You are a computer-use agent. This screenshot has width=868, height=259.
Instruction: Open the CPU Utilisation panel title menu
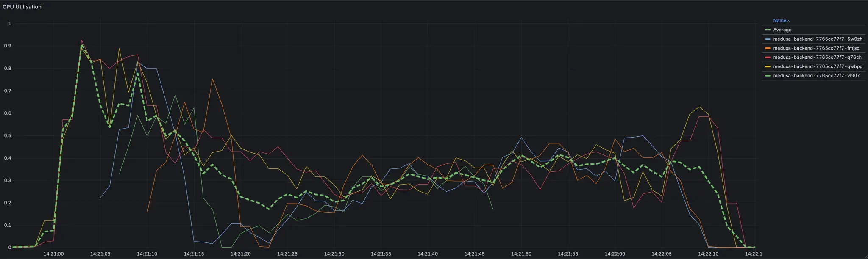pyautogui.click(x=22, y=7)
